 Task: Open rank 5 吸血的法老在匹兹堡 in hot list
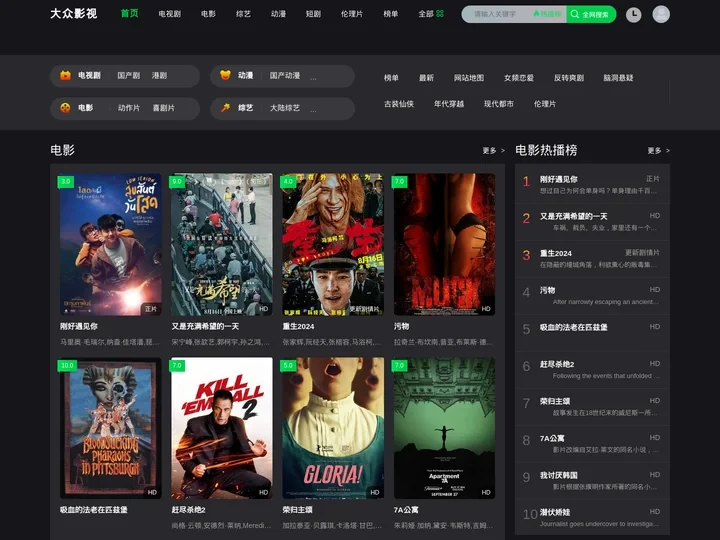pos(592,332)
